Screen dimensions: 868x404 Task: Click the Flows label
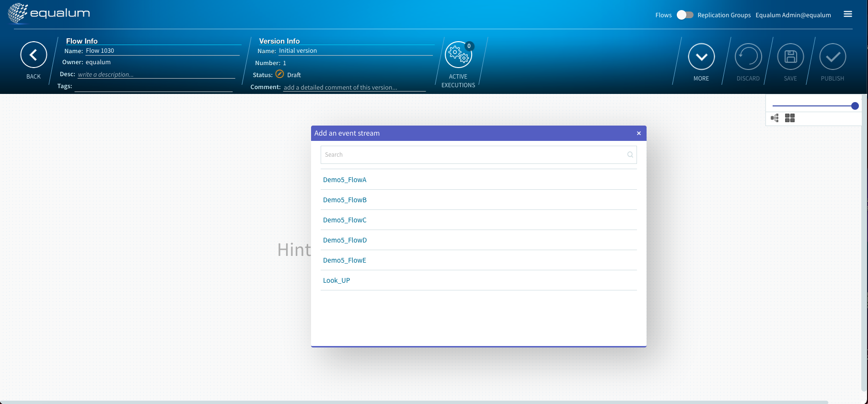point(663,15)
